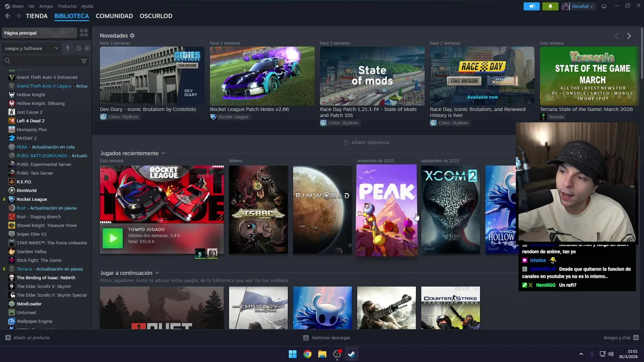This screenshot has width=644, height=362.
Task: Select Rocket League in the library list
Action: click(31, 199)
